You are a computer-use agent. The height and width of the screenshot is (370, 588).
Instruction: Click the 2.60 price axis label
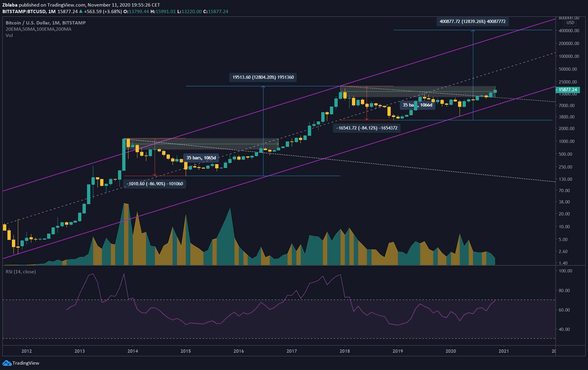point(563,252)
